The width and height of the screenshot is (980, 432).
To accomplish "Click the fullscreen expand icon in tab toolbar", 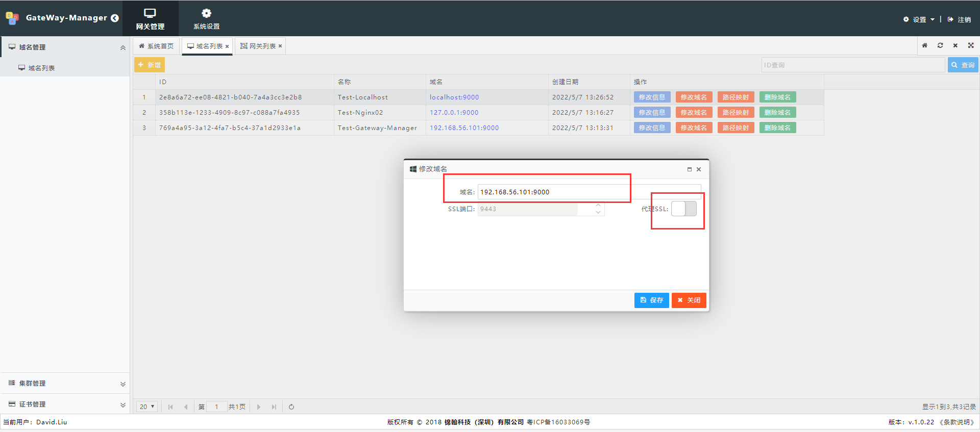I will click(x=971, y=45).
